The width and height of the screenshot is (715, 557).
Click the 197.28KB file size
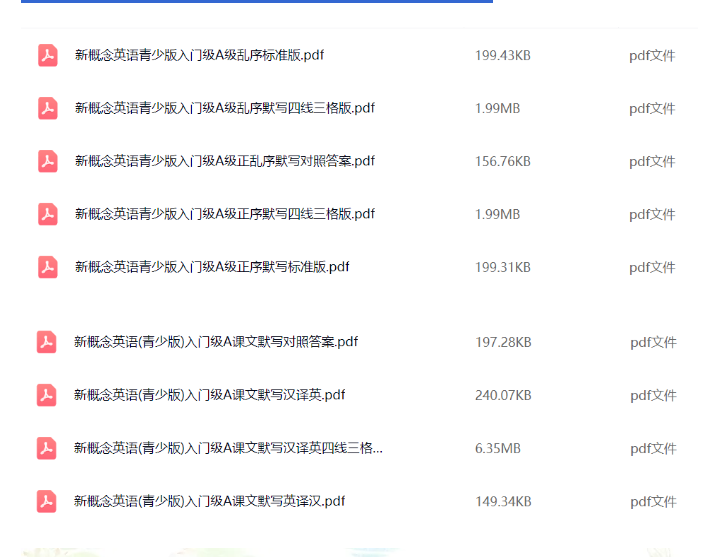[503, 342]
